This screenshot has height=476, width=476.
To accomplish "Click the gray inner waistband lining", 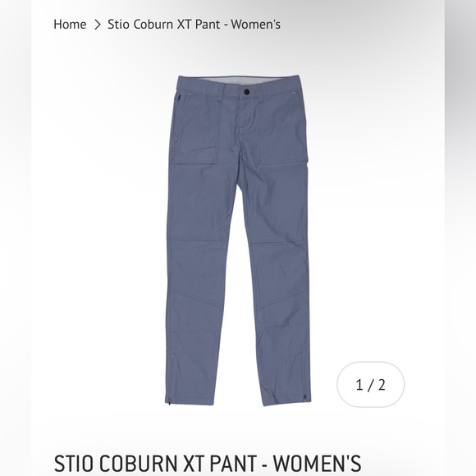I will tap(239, 80).
